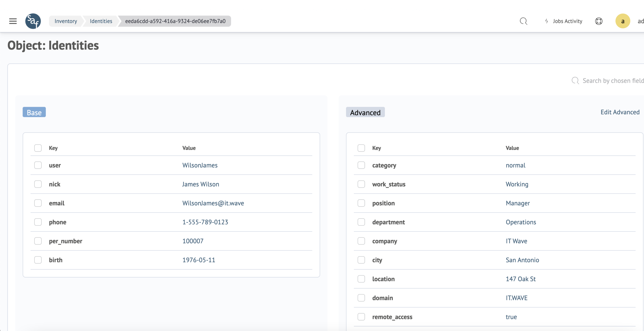The height and width of the screenshot is (331, 644).
Task: Select the Base tab label
Action: point(34,112)
